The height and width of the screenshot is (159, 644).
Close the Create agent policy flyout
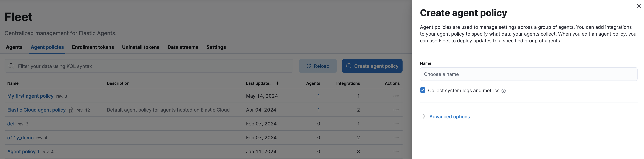(x=639, y=6)
